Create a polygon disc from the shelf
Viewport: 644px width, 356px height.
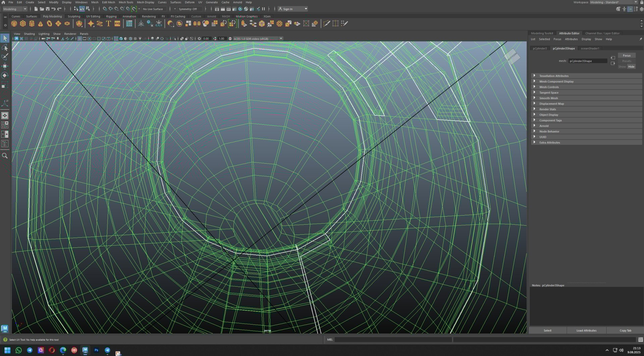click(67, 23)
